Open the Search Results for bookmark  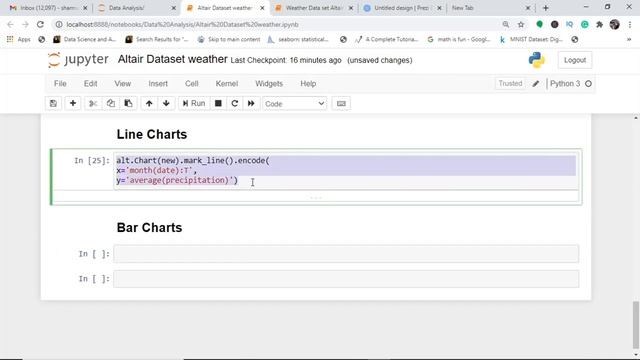(157, 40)
